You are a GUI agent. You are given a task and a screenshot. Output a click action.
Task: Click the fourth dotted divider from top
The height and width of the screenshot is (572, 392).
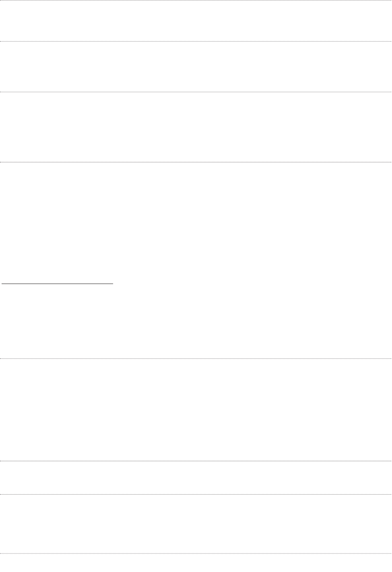click(196, 162)
